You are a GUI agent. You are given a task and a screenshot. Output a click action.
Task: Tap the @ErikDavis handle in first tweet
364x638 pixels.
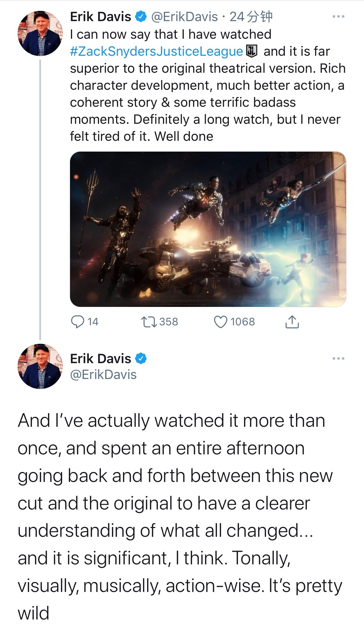184,17
